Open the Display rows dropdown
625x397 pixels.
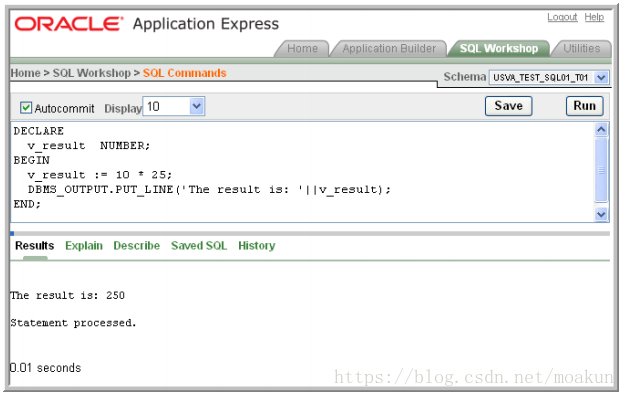coord(173,106)
